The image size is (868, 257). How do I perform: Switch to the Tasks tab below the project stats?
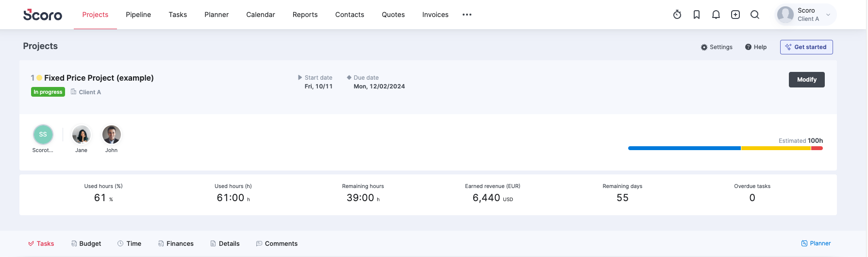[41, 243]
